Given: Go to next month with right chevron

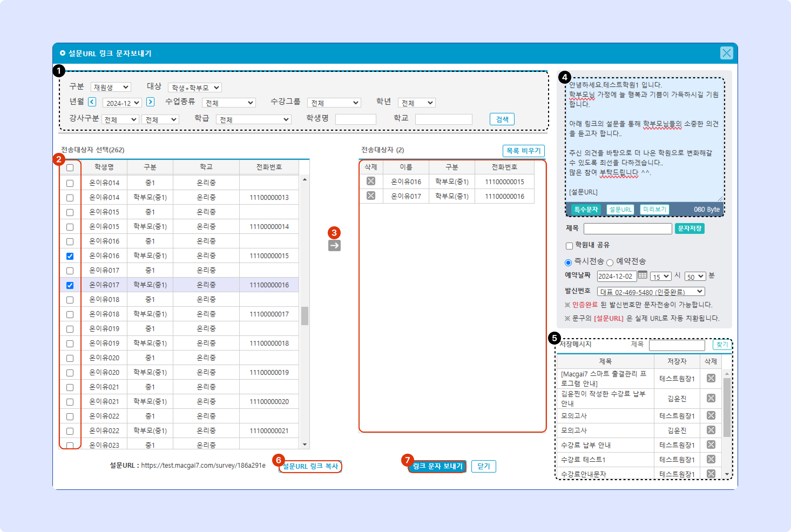Looking at the screenshot, I should pos(150,102).
